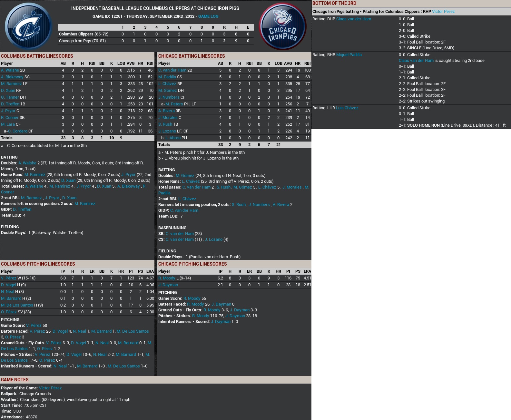Click the Attendance 43876 game note

[x=19, y=417]
